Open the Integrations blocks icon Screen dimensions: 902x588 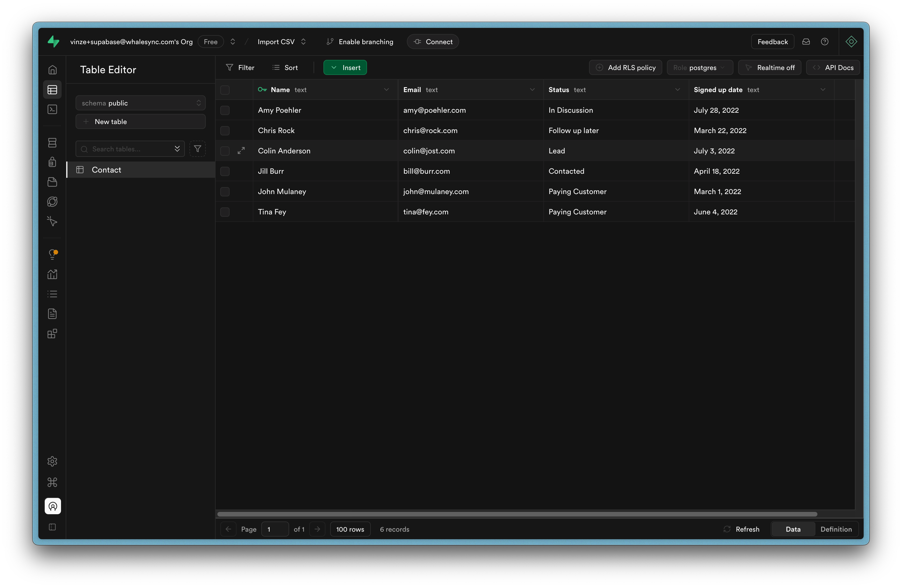(x=52, y=334)
